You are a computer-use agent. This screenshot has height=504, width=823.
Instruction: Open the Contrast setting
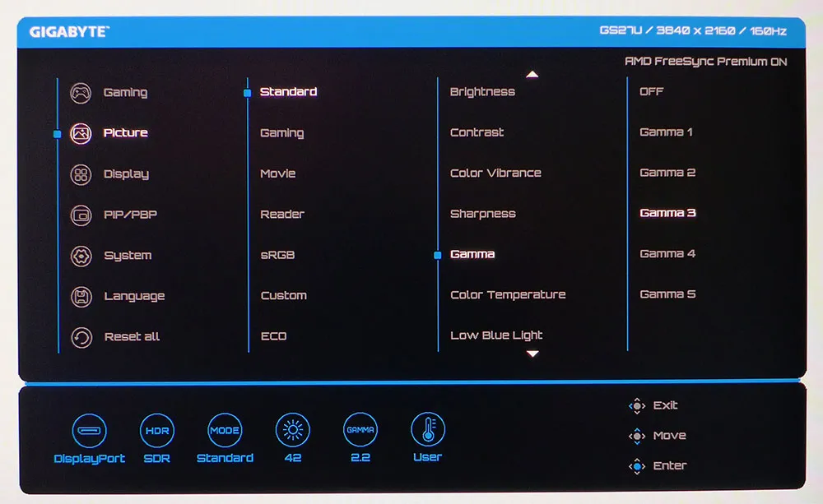[x=477, y=132]
